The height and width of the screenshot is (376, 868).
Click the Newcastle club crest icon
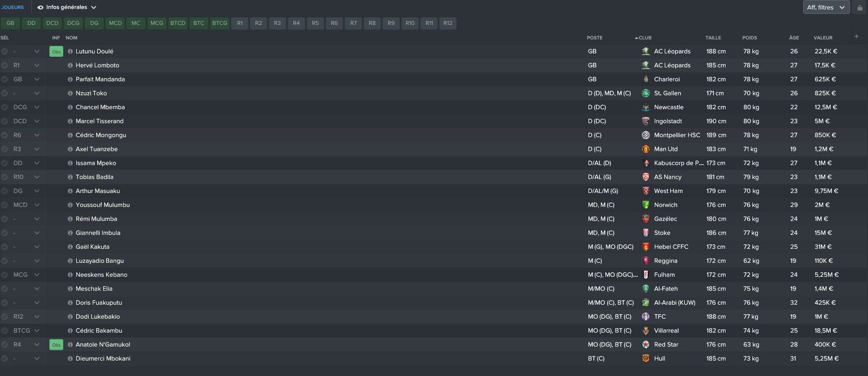pos(645,107)
